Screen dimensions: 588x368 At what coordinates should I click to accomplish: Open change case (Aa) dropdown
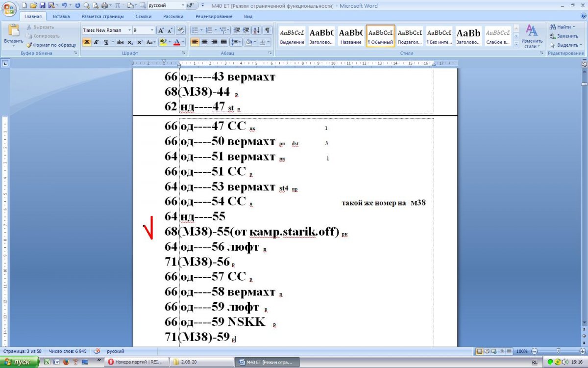[x=151, y=42]
